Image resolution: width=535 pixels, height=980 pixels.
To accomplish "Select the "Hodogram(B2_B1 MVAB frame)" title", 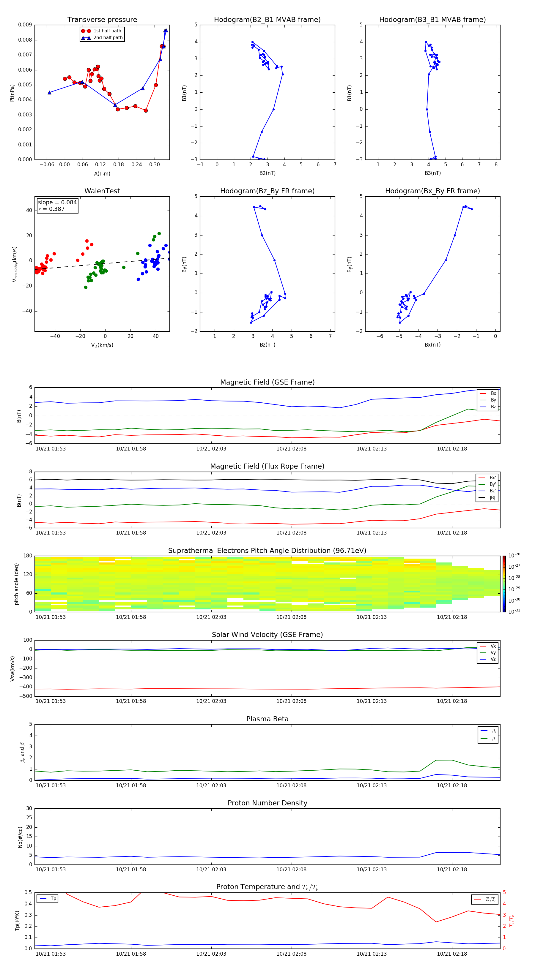I will (x=267, y=20).
